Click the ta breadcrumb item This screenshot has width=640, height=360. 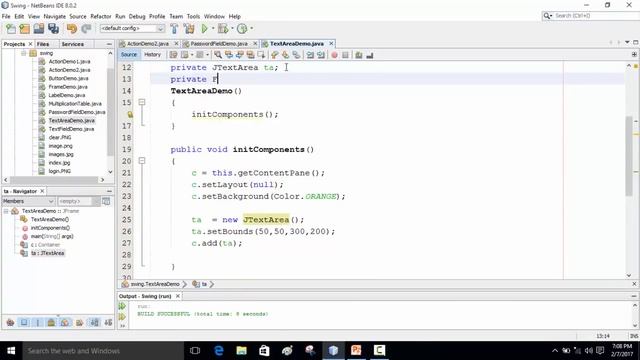pos(204,284)
